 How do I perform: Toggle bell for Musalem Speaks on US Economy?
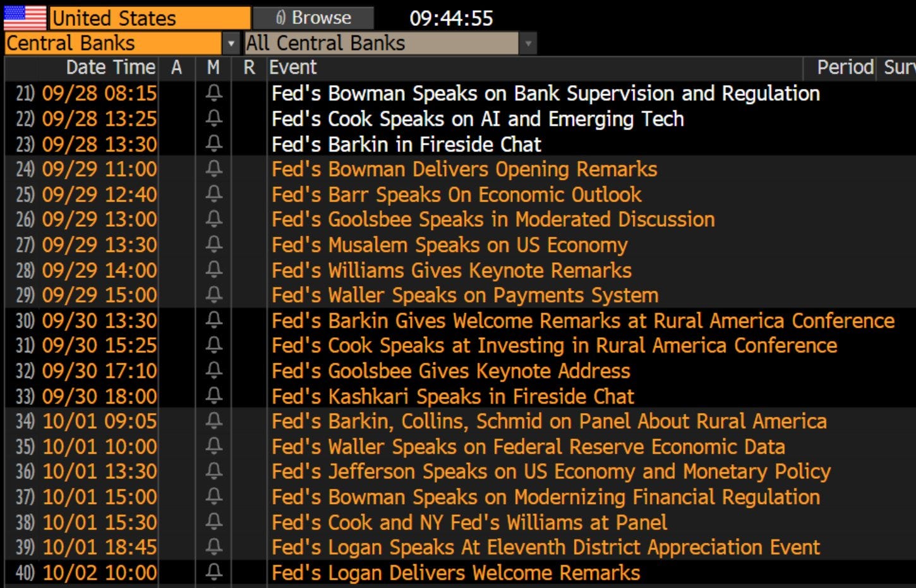(214, 245)
